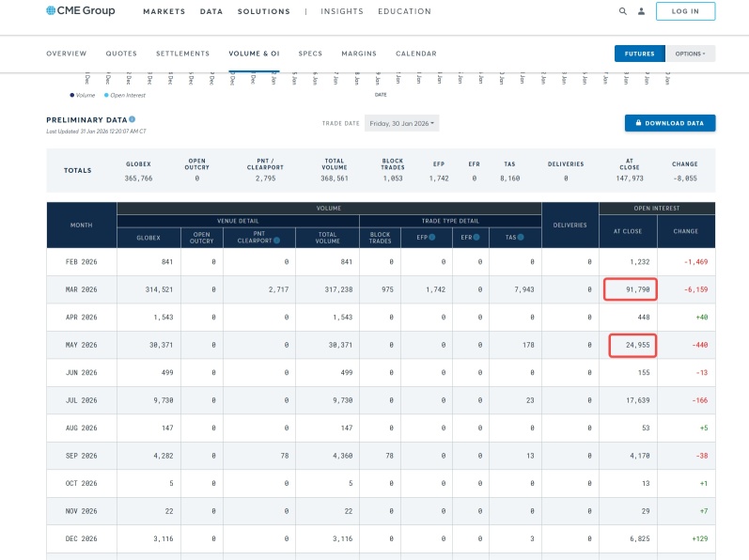This screenshot has width=749, height=560.
Task: Open the Education navigation link
Action: [x=405, y=11]
